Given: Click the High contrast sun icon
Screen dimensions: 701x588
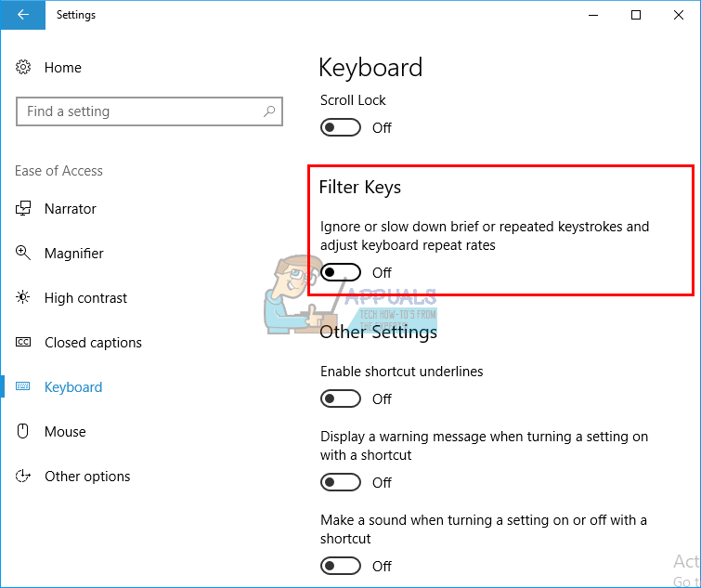Looking at the screenshot, I should [x=24, y=298].
